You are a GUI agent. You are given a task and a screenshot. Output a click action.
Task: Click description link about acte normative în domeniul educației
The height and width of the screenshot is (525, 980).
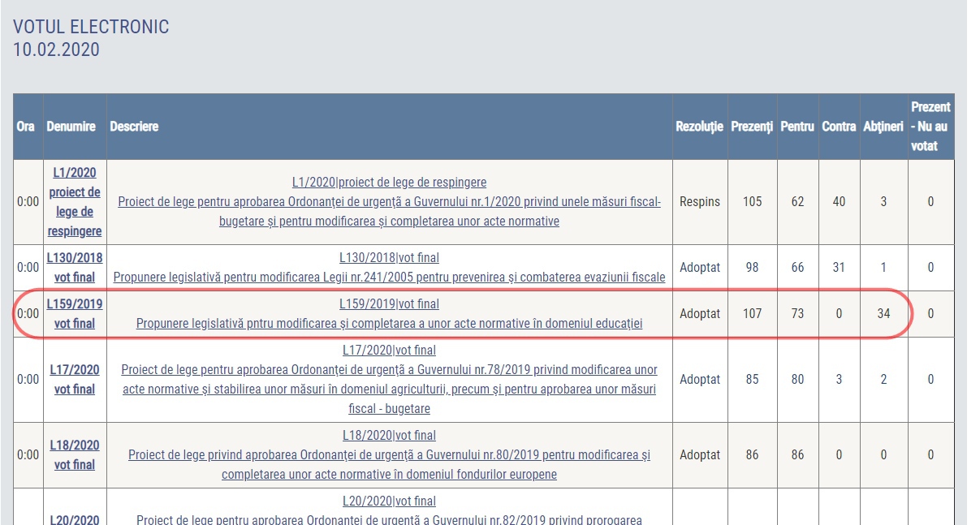pyautogui.click(x=389, y=324)
